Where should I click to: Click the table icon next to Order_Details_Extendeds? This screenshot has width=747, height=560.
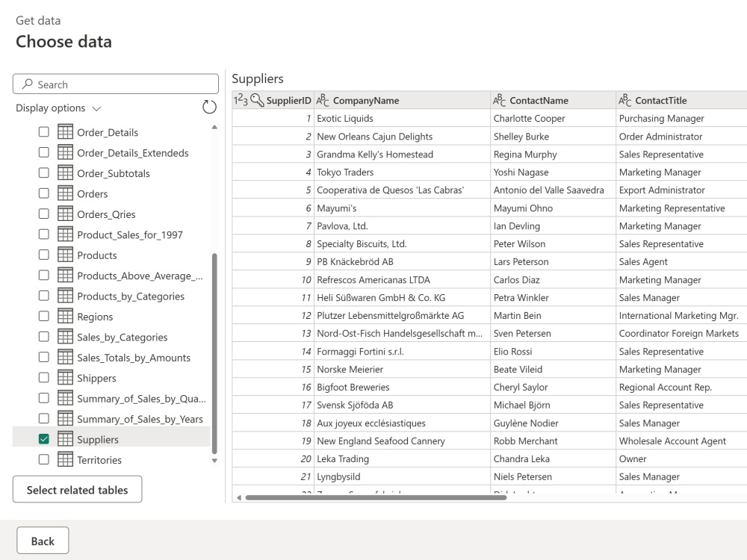point(65,152)
